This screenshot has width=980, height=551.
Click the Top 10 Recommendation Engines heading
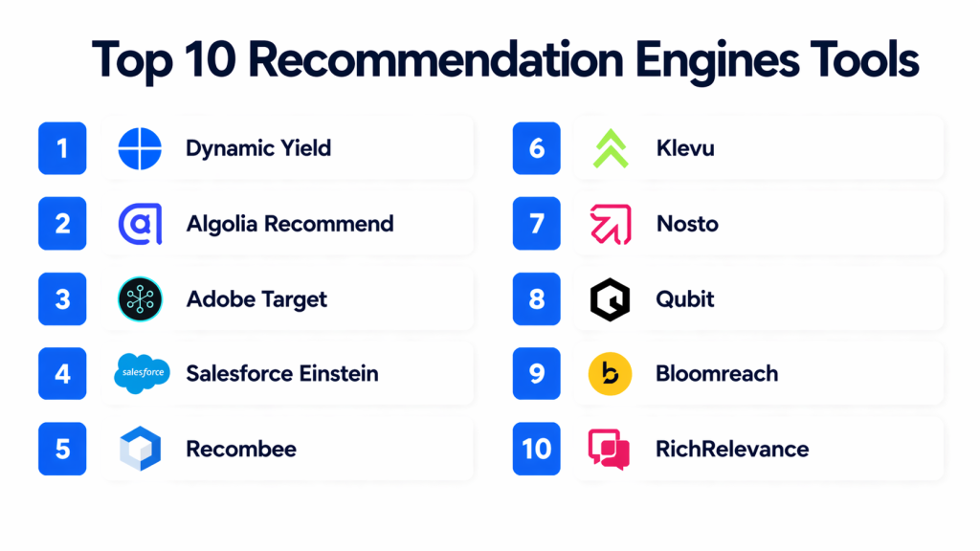[505, 59]
